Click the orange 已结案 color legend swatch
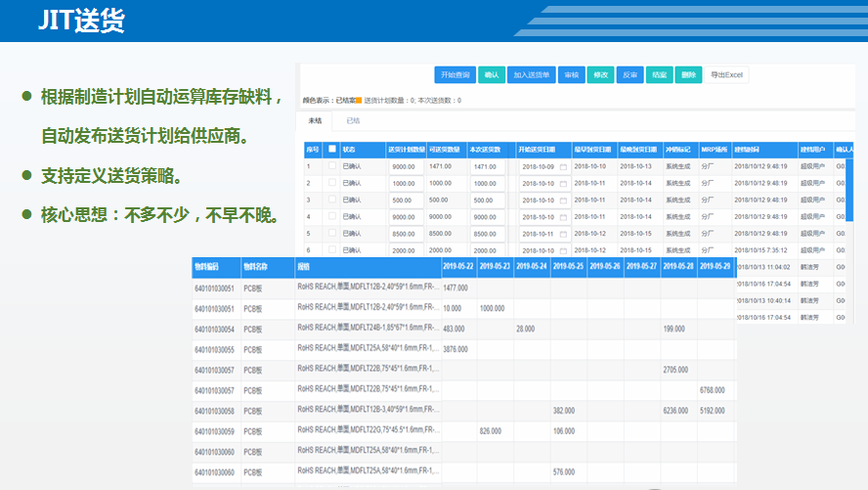 coord(358,100)
